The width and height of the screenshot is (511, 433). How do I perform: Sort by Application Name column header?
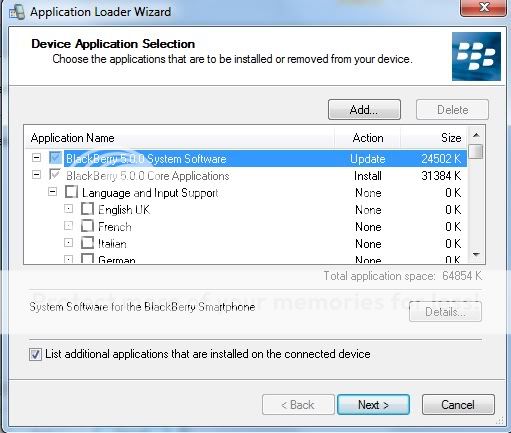[x=180, y=138]
